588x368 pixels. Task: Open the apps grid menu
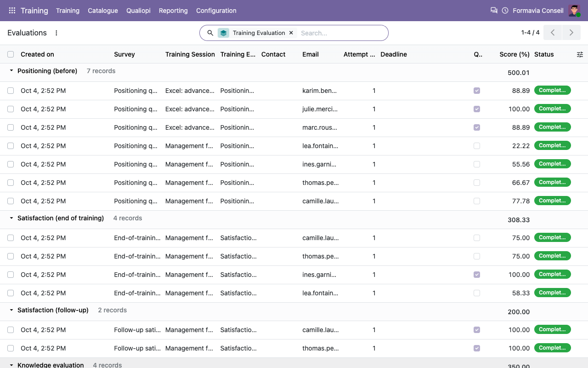click(12, 11)
